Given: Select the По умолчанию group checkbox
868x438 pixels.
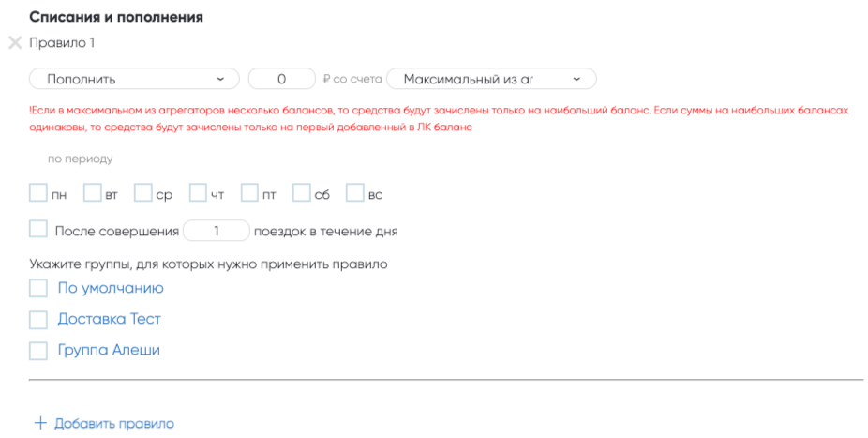Looking at the screenshot, I should 38,289.
